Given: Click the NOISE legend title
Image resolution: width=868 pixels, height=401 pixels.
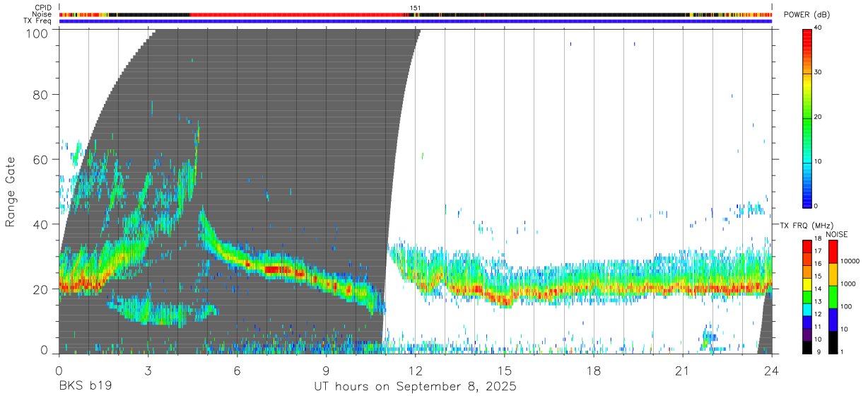Looking at the screenshot, I should [836, 234].
